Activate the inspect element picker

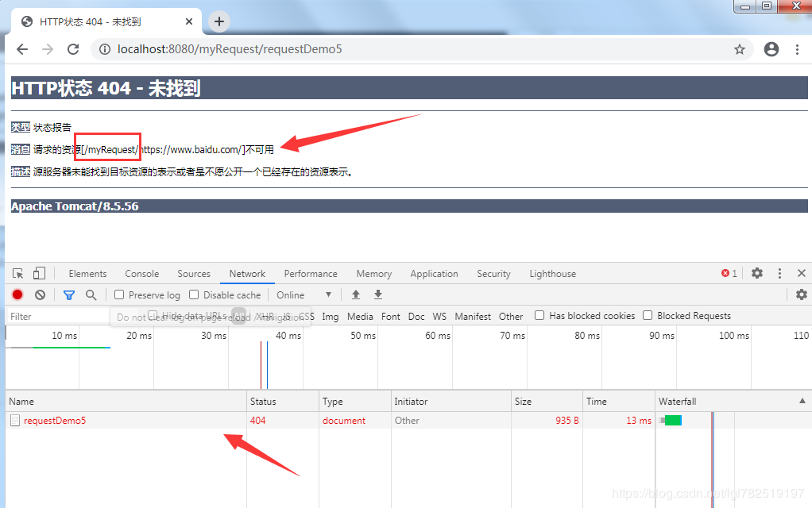(x=17, y=273)
